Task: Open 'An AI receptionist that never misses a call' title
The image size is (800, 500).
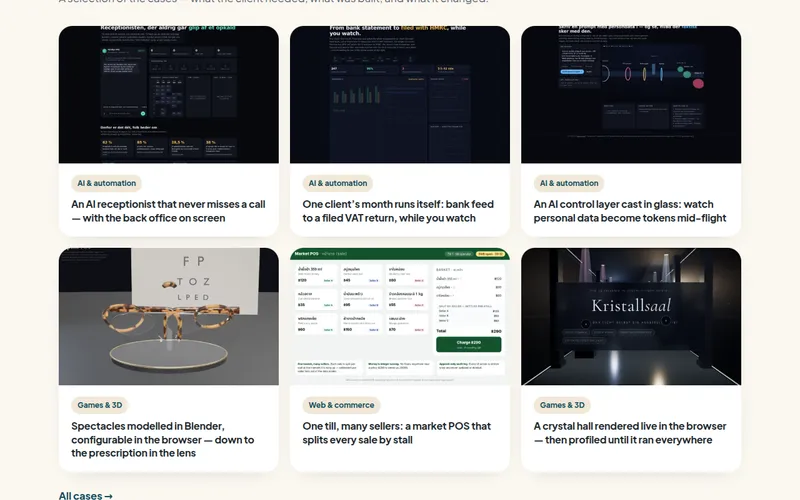Action: [x=168, y=211]
